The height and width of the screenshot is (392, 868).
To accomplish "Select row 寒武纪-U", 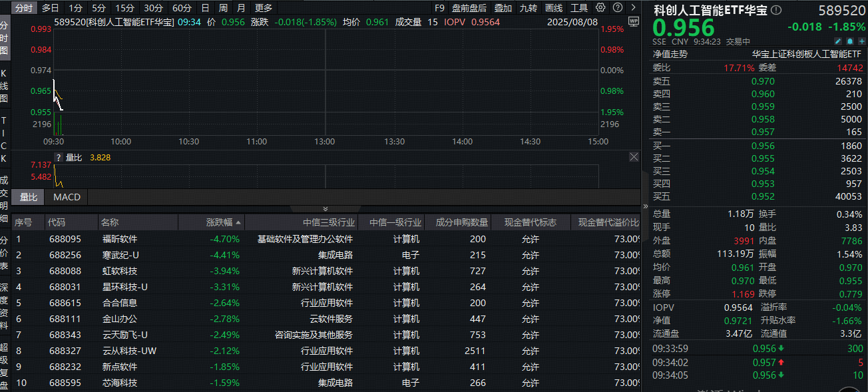I will (326, 255).
